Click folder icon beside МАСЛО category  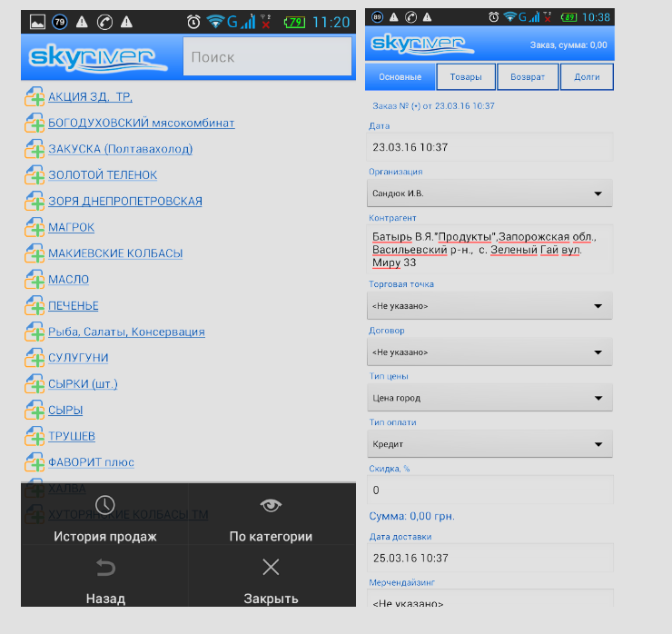coord(35,280)
